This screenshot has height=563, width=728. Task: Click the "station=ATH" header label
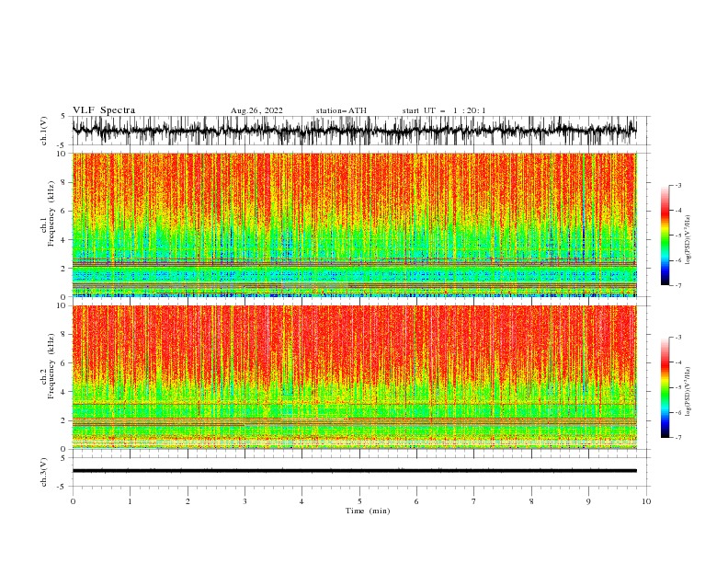[341, 110]
